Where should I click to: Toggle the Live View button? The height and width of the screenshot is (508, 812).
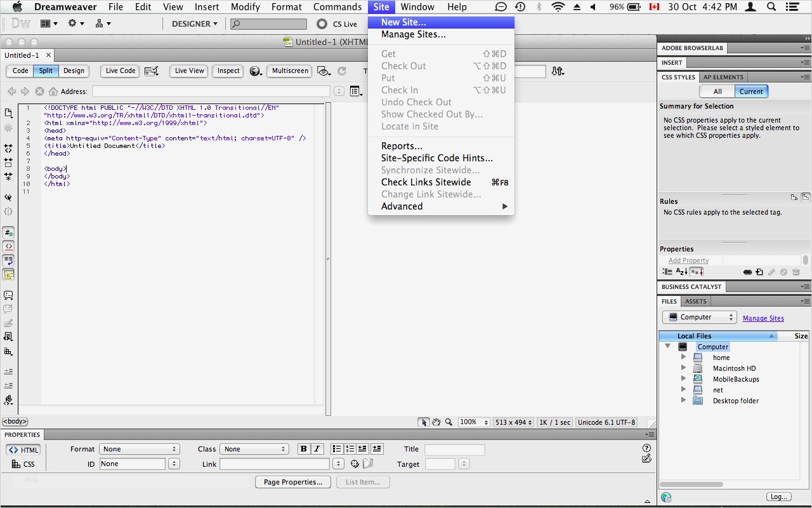[189, 71]
